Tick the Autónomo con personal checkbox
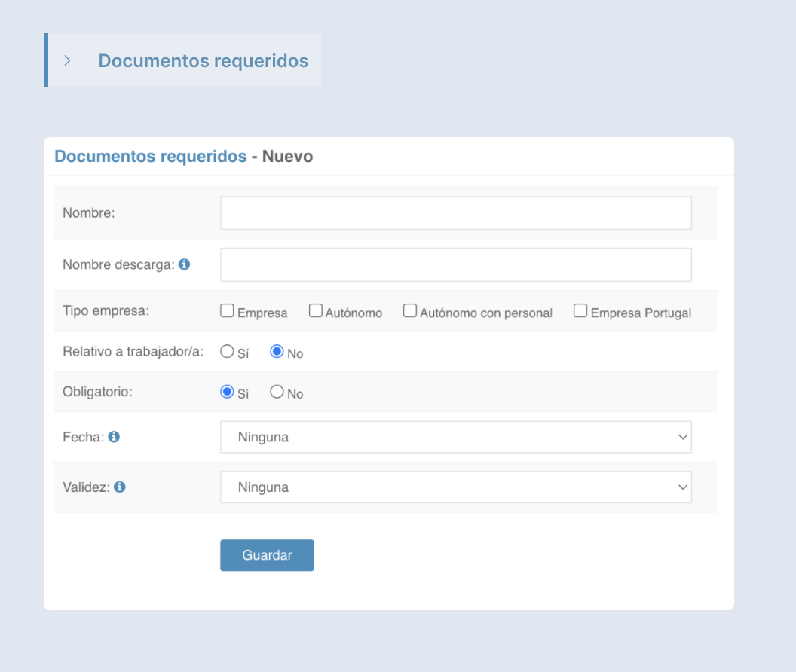The height and width of the screenshot is (672, 796). tap(410, 310)
